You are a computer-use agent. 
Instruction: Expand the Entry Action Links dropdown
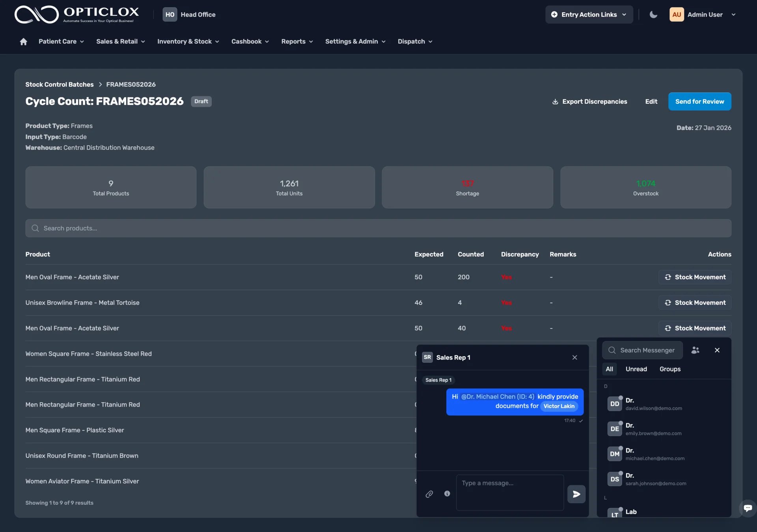pyautogui.click(x=589, y=15)
